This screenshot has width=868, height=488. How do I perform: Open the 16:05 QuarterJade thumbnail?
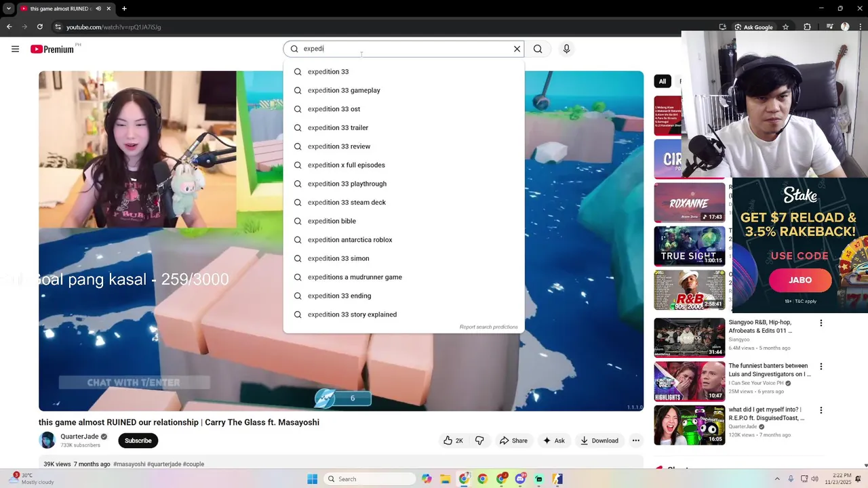[689, 425]
